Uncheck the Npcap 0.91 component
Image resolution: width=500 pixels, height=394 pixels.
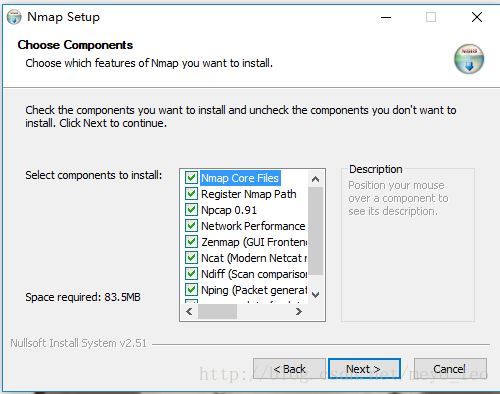(191, 210)
